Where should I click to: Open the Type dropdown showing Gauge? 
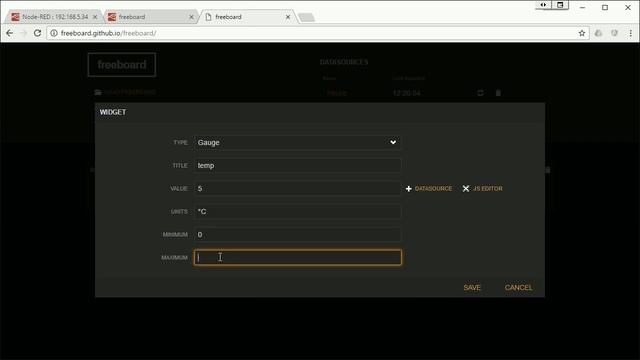click(x=297, y=142)
